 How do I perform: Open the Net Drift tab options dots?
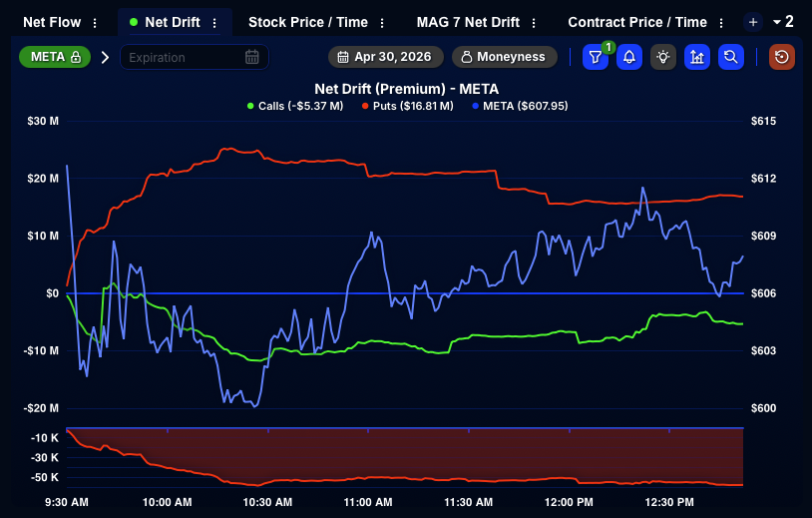pos(214,23)
